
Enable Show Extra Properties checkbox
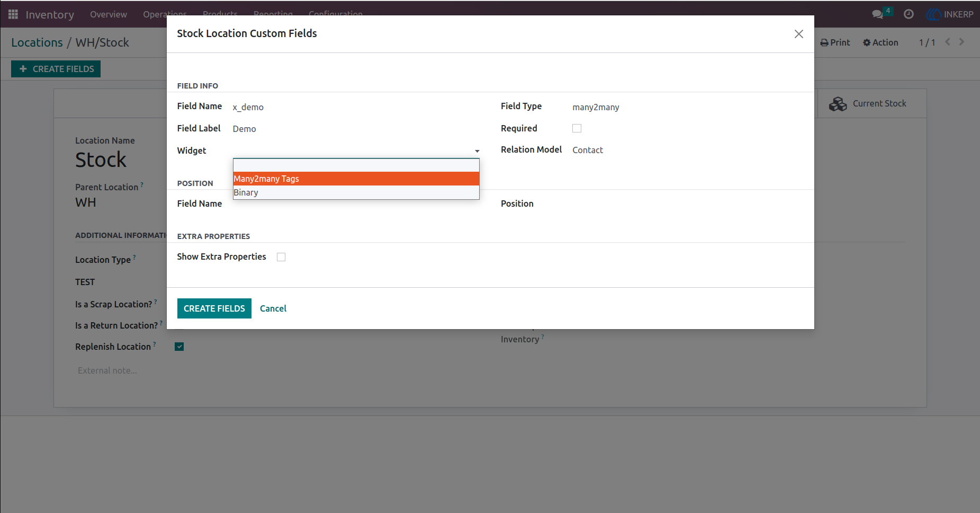[281, 257]
